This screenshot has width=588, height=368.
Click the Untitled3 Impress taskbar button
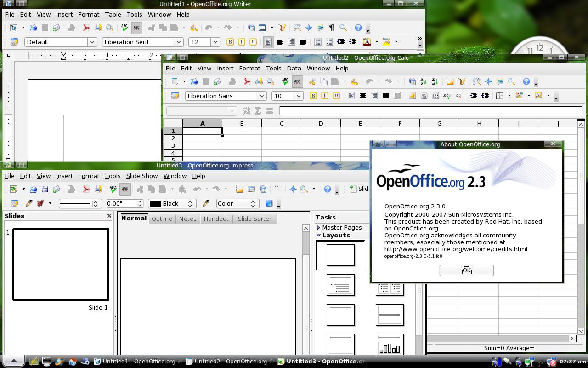(322, 361)
